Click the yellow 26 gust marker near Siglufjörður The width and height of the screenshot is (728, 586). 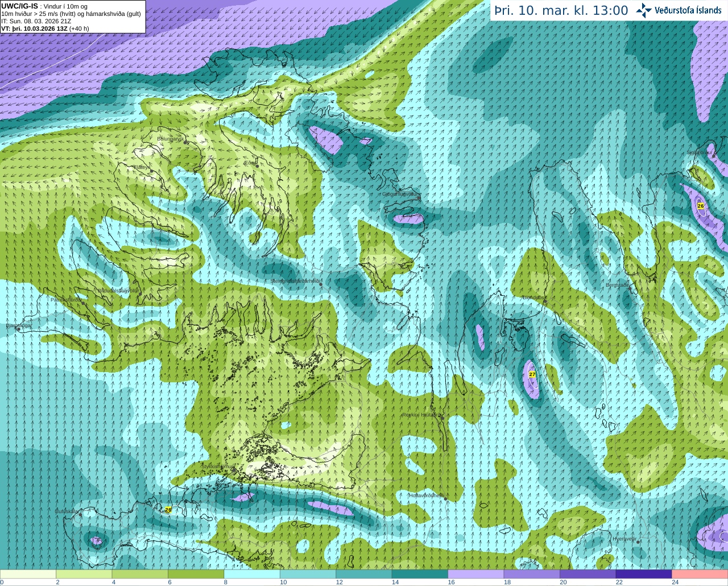pyautogui.click(x=701, y=206)
